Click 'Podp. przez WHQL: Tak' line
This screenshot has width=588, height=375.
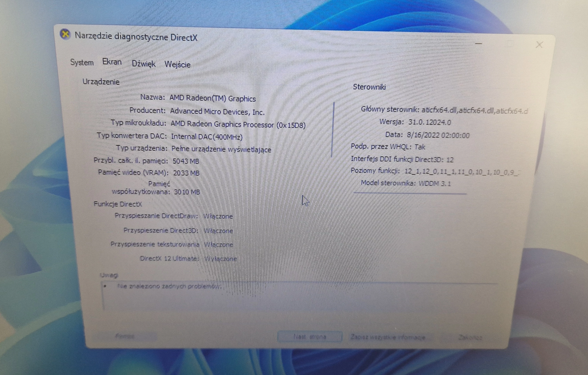tap(388, 147)
